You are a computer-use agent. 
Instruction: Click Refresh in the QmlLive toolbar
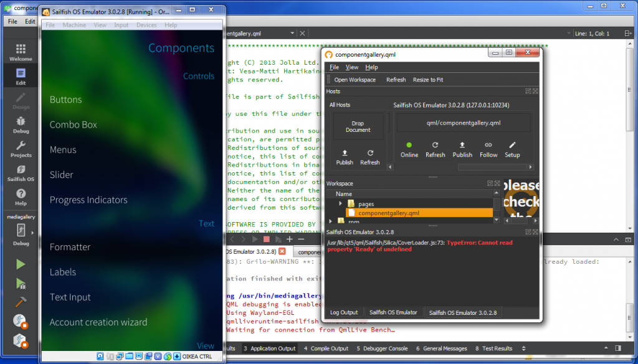point(396,80)
